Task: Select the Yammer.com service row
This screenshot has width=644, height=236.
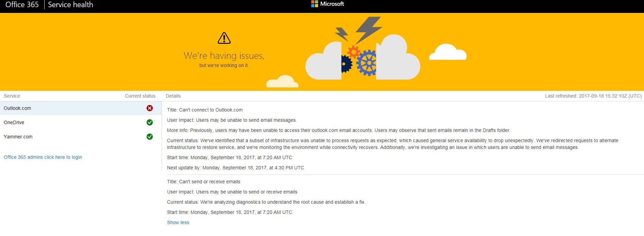Action: tap(81, 137)
